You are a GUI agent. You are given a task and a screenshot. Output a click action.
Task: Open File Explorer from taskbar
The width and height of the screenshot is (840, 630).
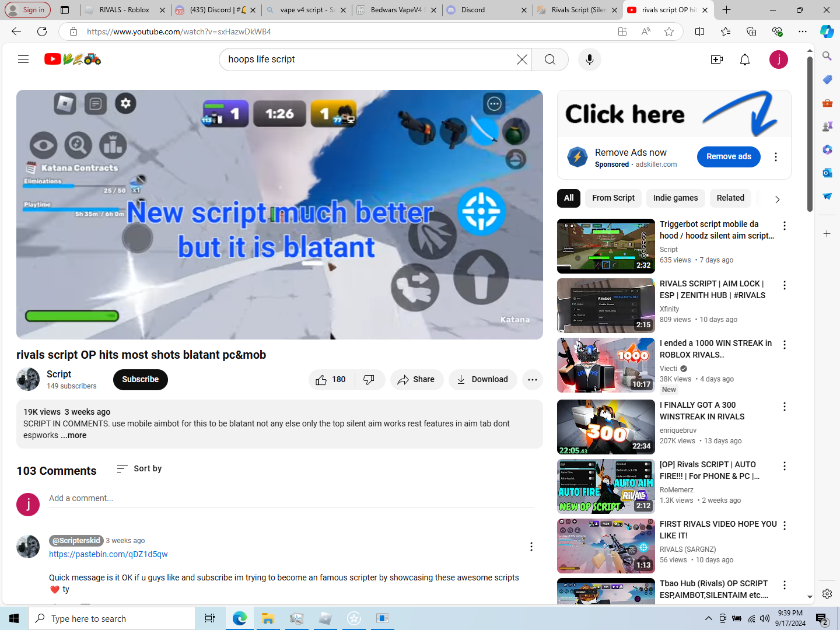pos(268,618)
